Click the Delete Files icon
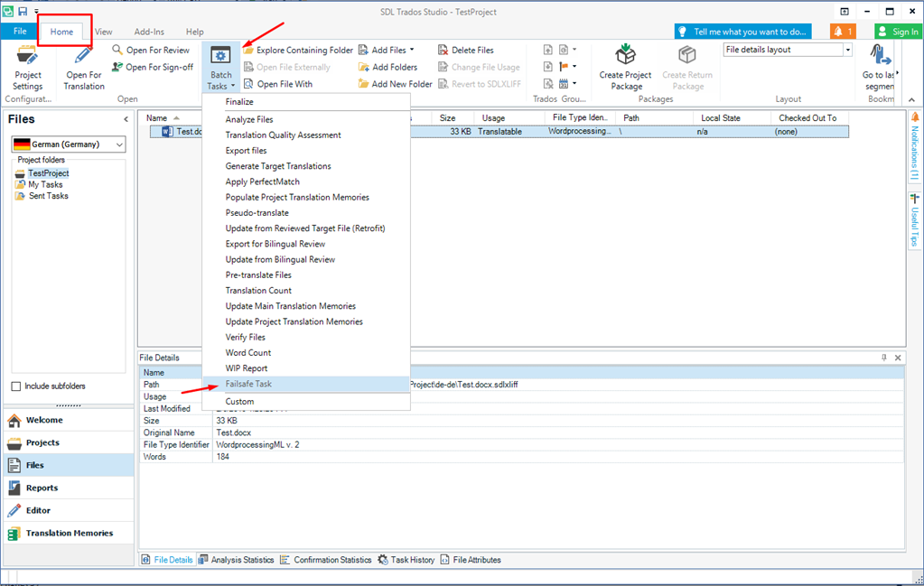The height and width of the screenshot is (586, 924). tap(443, 50)
